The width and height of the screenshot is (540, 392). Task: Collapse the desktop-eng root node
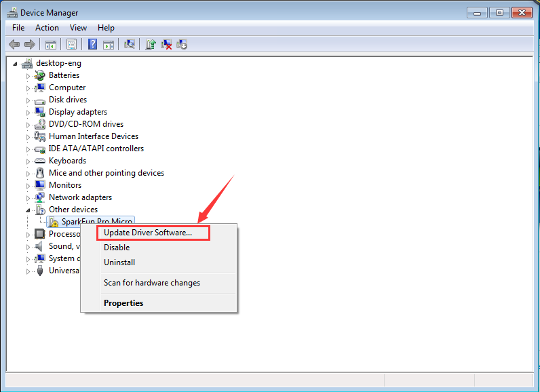(15, 64)
